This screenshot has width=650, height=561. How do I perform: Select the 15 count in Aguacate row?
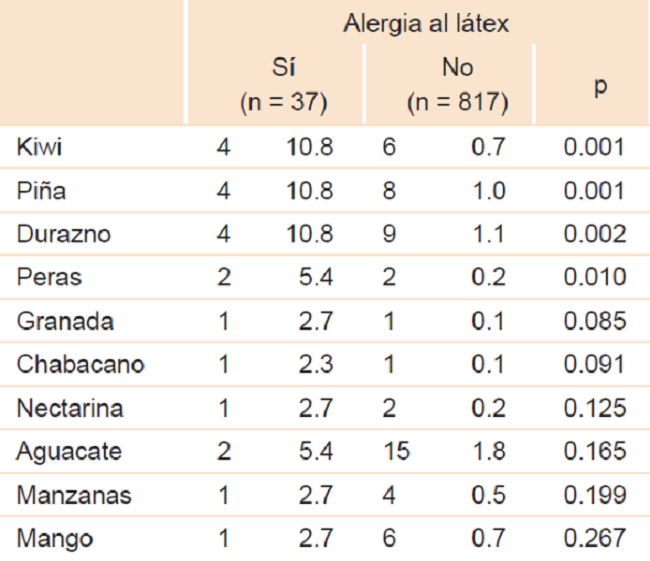coord(396,452)
